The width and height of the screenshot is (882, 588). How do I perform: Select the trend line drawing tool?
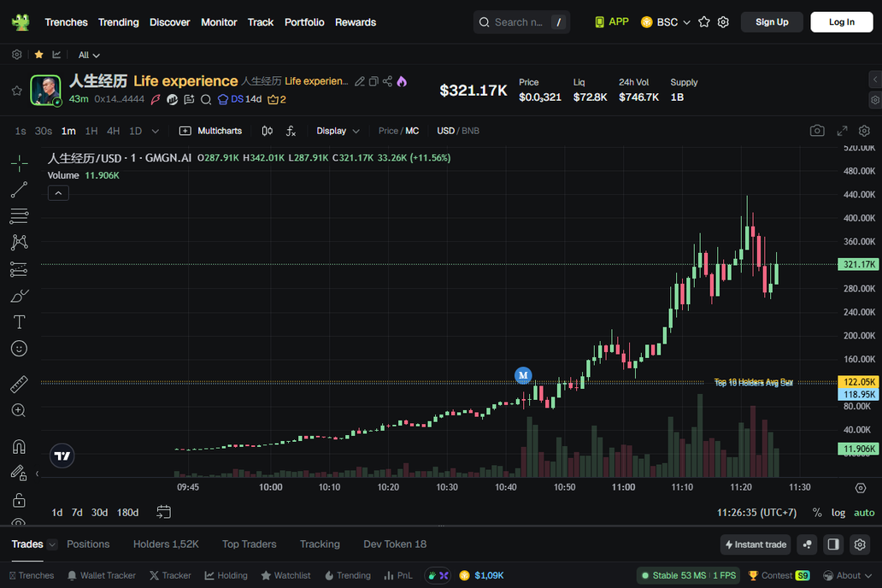pyautogui.click(x=19, y=190)
